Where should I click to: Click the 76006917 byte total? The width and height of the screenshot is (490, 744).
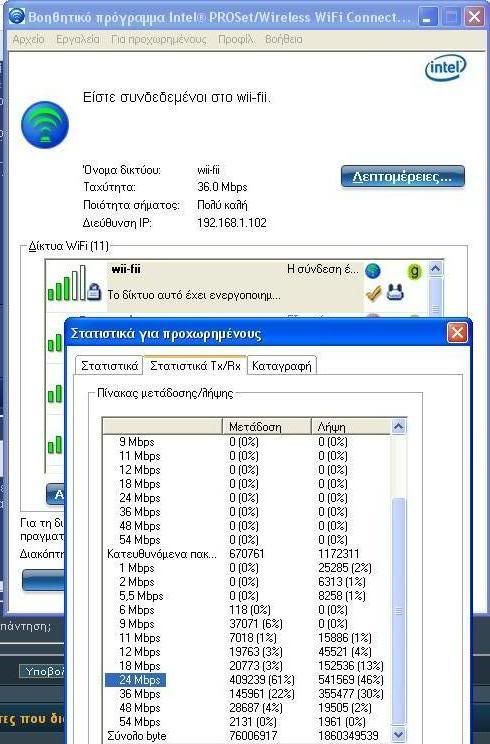pos(253,735)
